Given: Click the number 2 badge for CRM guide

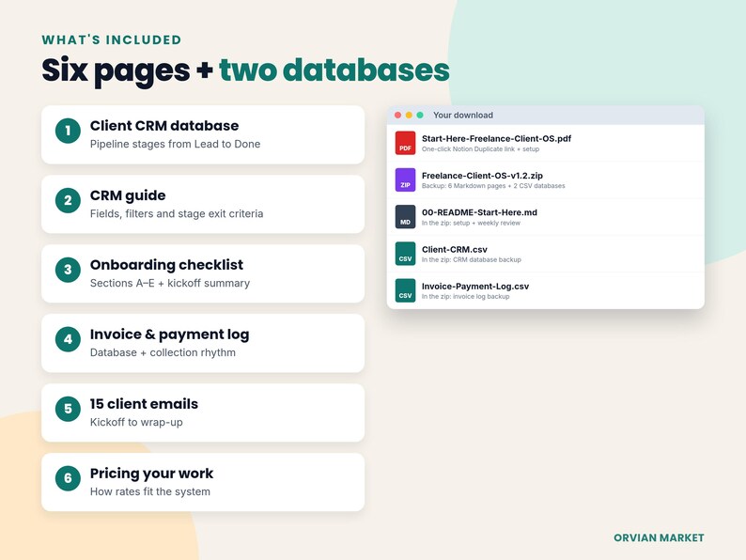Looking at the screenshot, I should click(68, 200).
